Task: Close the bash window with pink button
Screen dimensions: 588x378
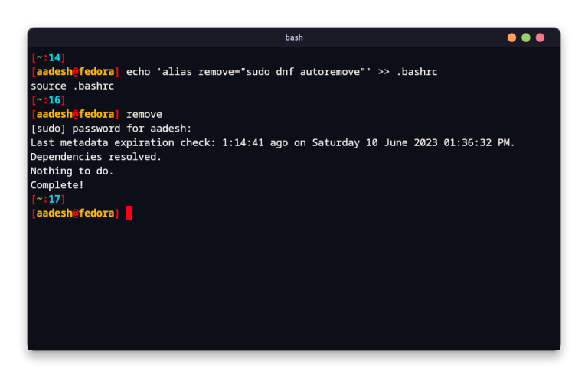Action: [540, 37]
